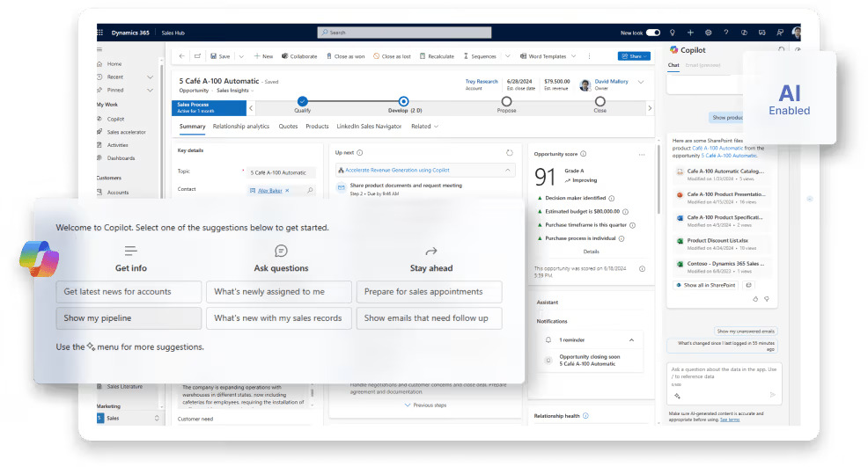Click Close as won
Screen dimensions: 868x467
[x=345, y=56]
